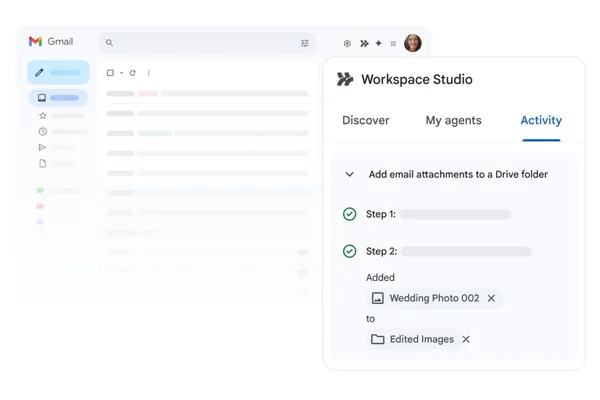This screenshot has width=600, height=400.
Task: Remove the Edited Images chip
Action: tap(466, 339)
